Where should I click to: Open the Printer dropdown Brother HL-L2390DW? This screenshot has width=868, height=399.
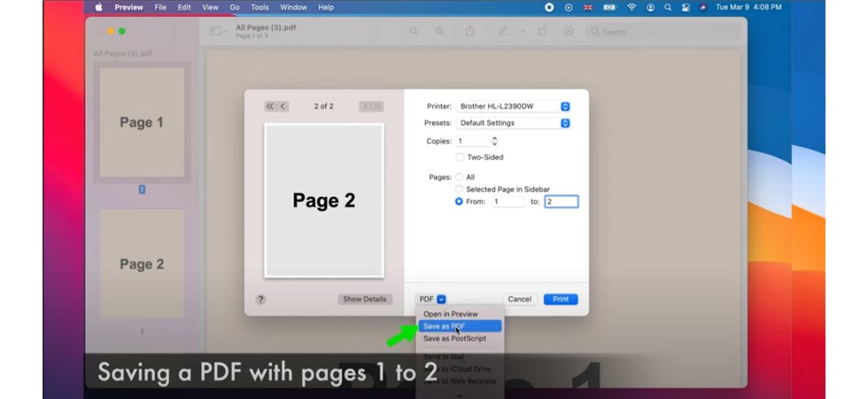[x=513, y=106]
